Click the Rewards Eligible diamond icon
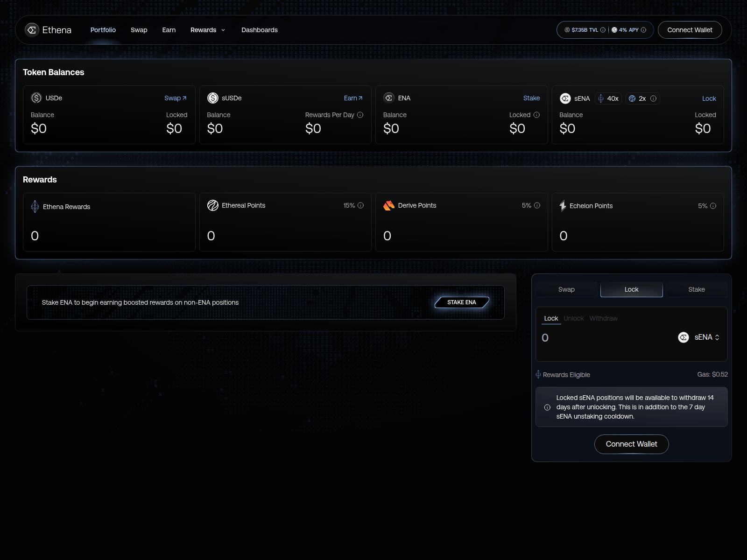The image size is (747, 560). (538, 374)
